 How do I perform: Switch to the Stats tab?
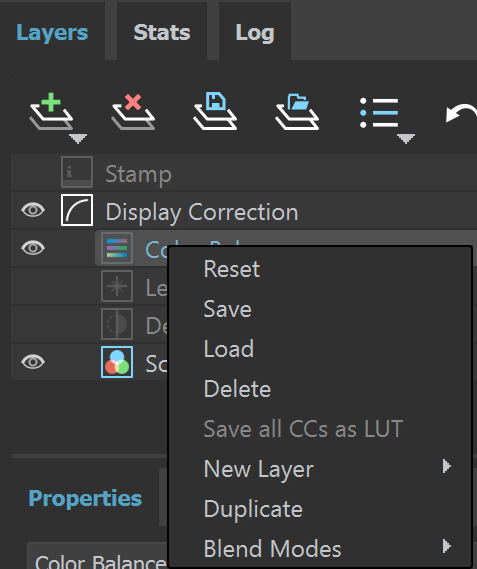[x=162, y=33]
